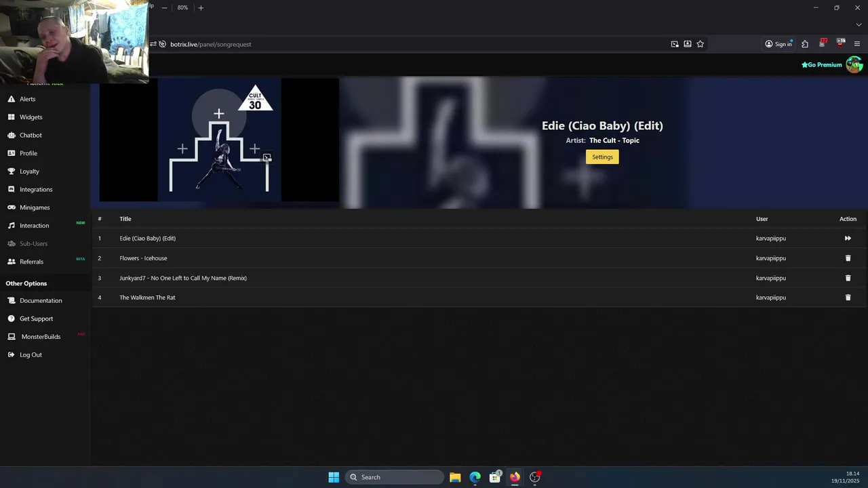Open the user avatar menu
The width and height of the screenshot is (868, 488).
(854, 65)
